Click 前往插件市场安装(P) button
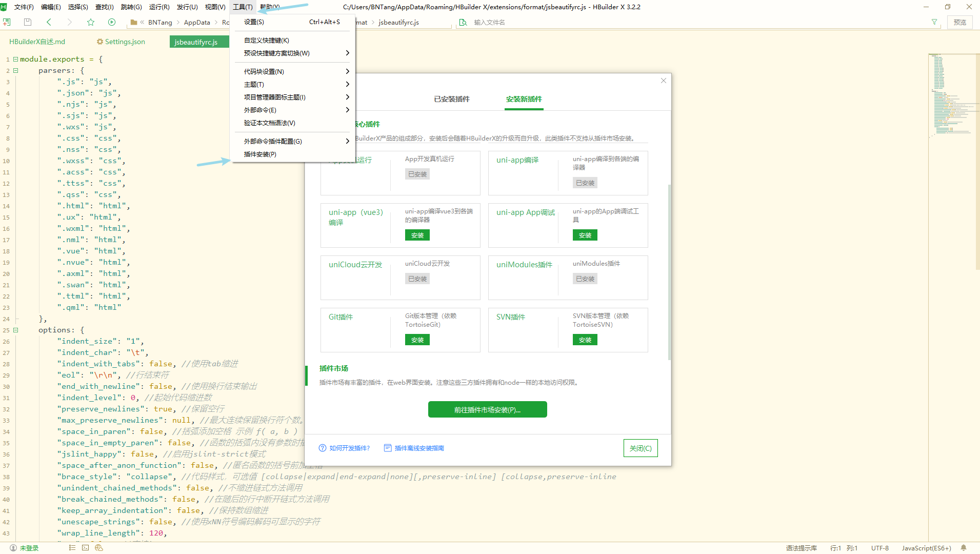 pos(487,410)
